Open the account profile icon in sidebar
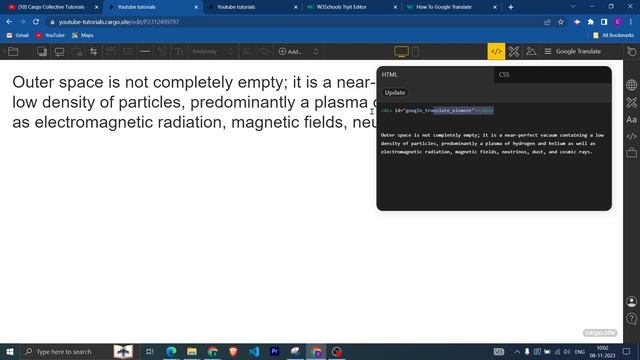Screen dimensions: 640x360 [x=631, y=302]
